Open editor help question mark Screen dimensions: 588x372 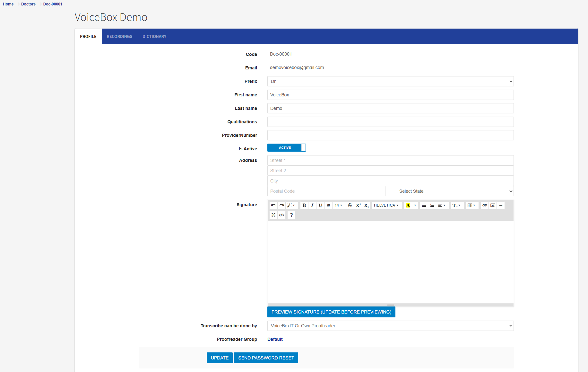pyautogui.click(x=291, y=215)
